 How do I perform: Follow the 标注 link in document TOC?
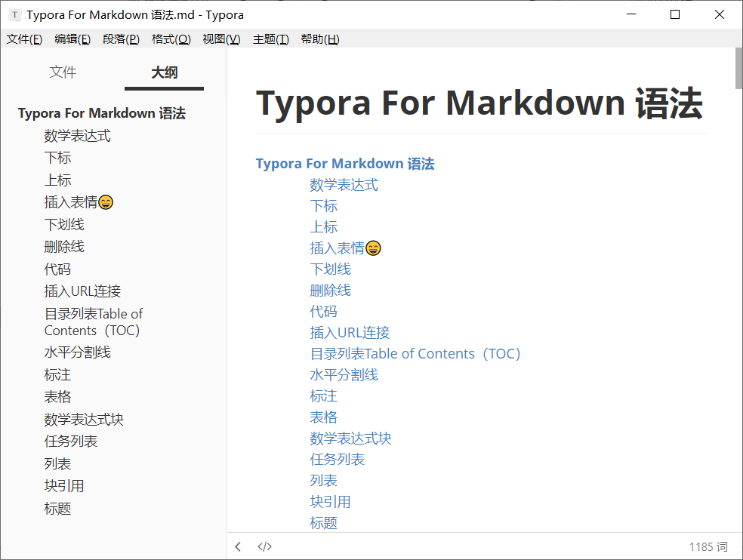(x=324, y=396)
